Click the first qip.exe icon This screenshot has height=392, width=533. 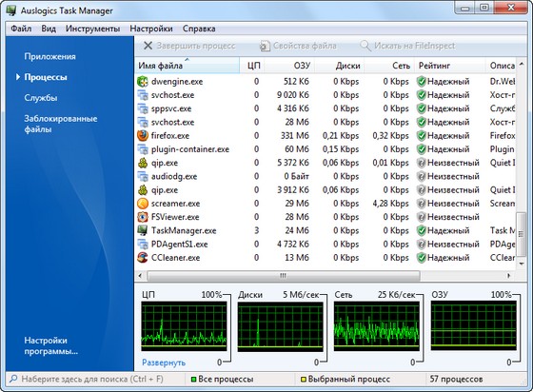point(143,163)
